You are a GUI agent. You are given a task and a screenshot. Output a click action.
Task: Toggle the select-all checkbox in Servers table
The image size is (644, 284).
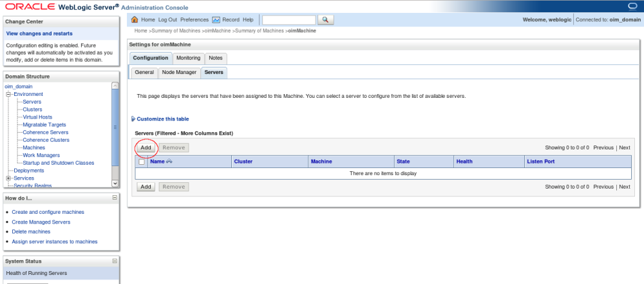(x=142, y=162)
